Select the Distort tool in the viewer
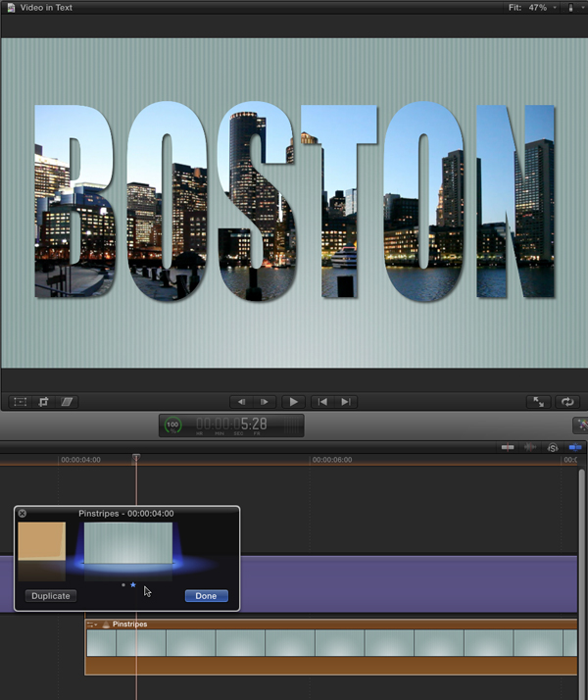This screenshot has height=700, width=588. pos(67,402)
